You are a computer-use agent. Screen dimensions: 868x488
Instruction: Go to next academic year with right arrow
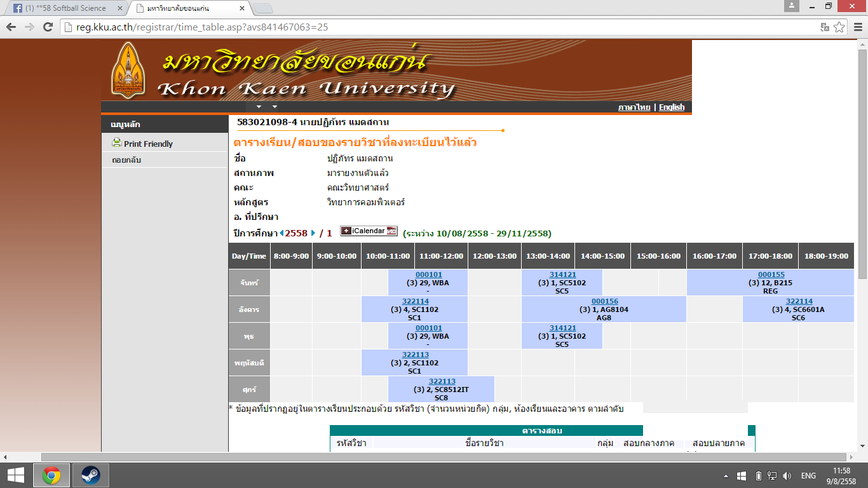click(313, 233)
